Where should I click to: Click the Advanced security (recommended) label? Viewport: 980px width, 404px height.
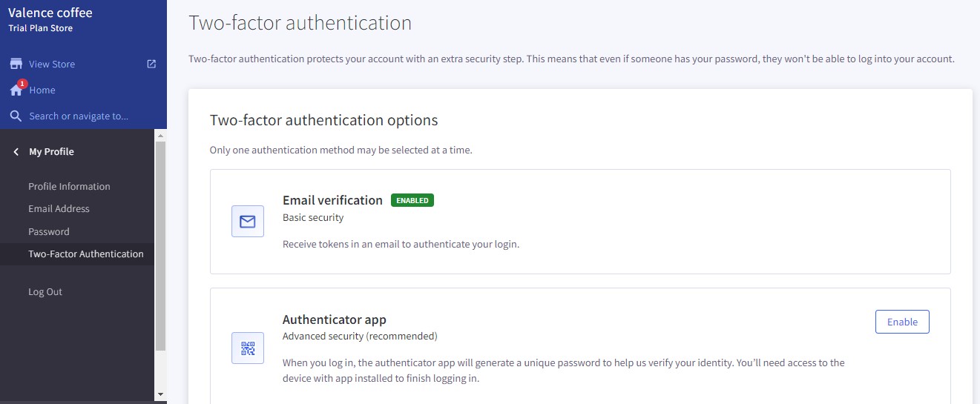[360, 336]
